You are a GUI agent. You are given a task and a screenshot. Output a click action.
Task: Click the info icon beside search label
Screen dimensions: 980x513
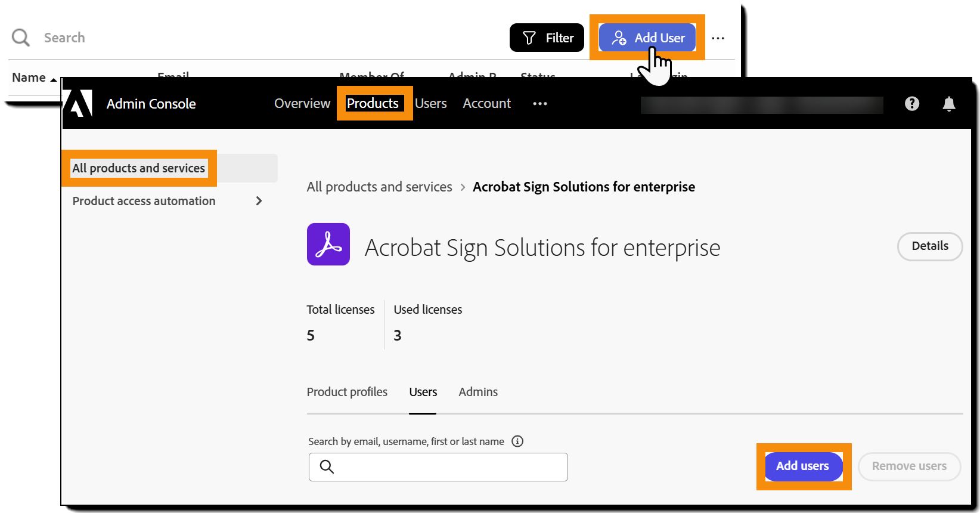tap(517, 441)
